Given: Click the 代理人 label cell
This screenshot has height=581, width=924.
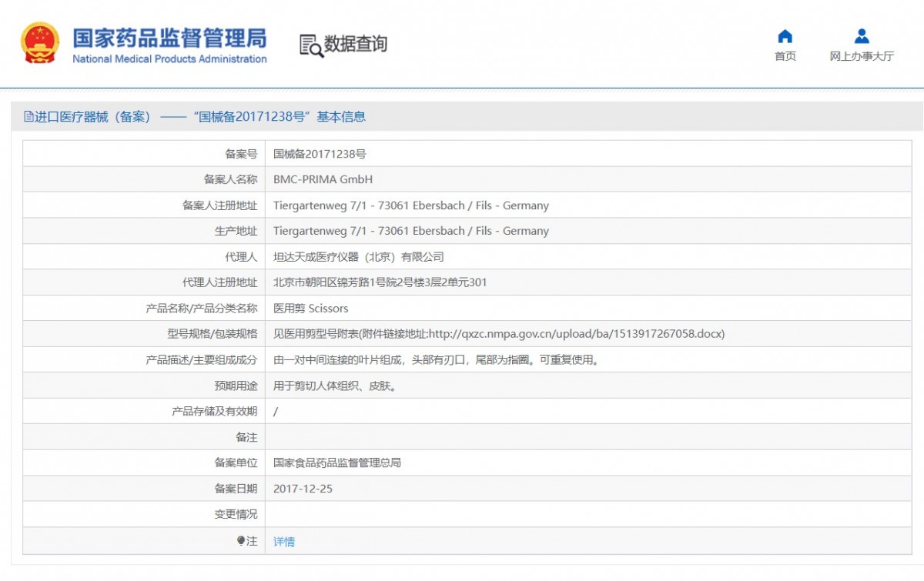Looking at the screenshot, I should [x=144, y=257].
